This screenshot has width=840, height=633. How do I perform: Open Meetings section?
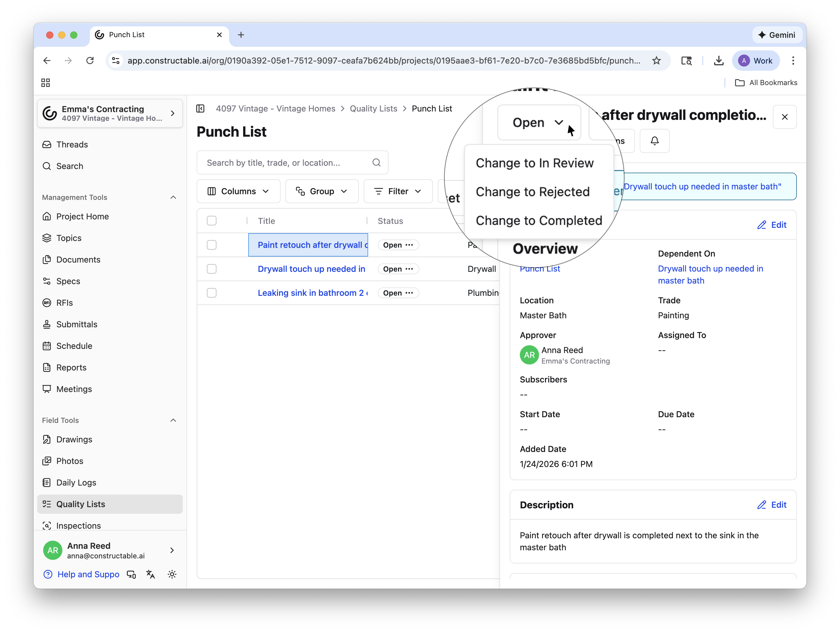(110, 389)
